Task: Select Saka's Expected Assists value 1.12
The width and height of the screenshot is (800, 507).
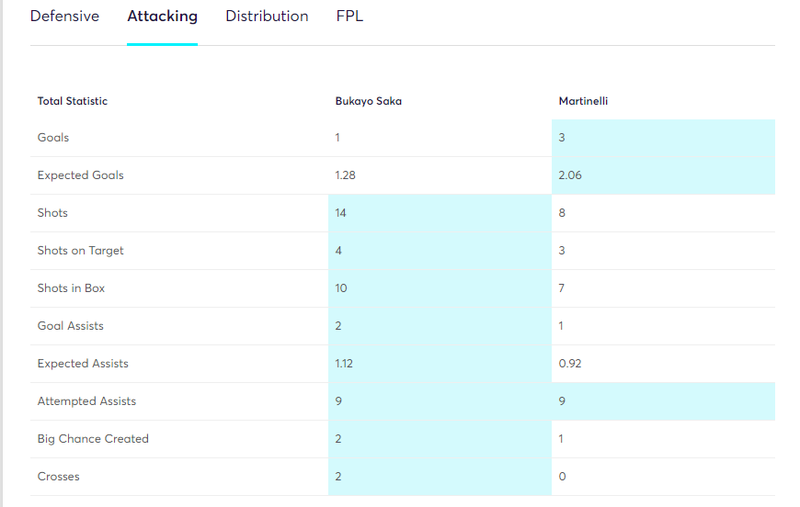Action: click(x=344, y=364)
